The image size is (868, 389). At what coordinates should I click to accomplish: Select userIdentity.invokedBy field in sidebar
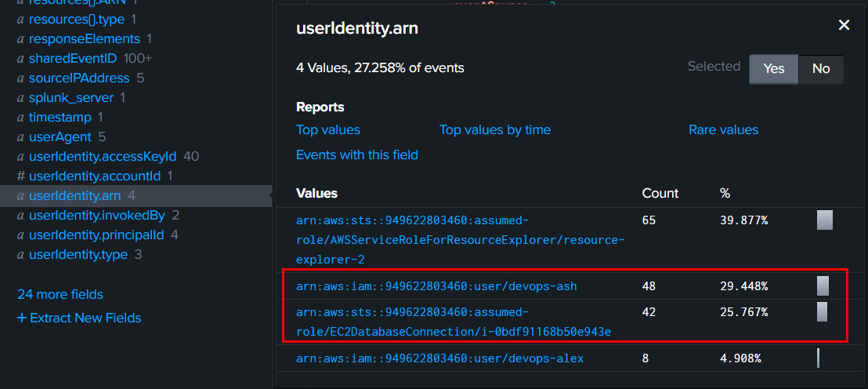pos(96,215)
